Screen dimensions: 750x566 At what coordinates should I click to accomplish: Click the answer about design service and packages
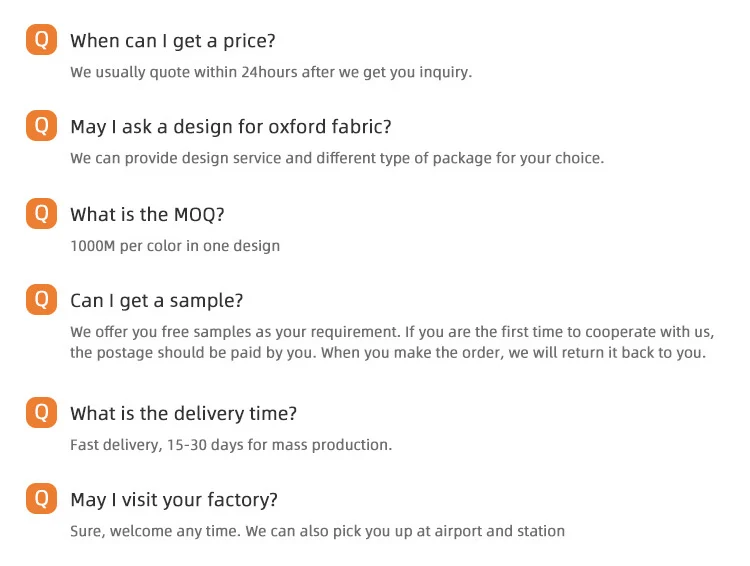(337, 158)
